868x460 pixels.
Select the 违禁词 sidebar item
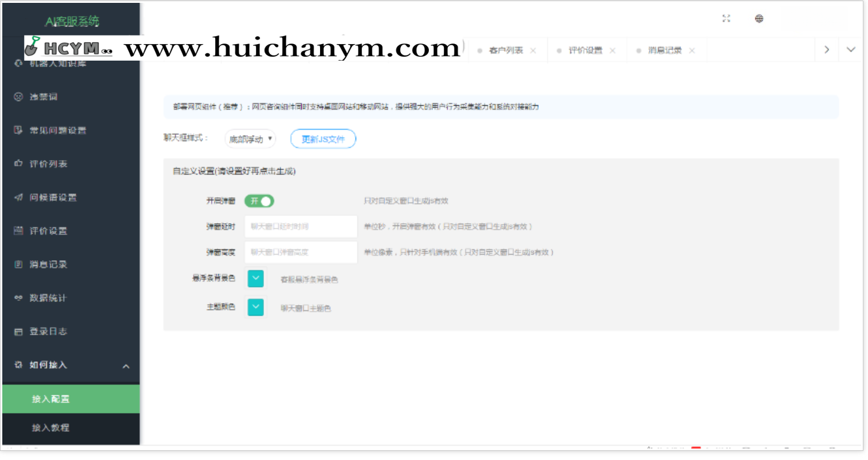point(49,97)
